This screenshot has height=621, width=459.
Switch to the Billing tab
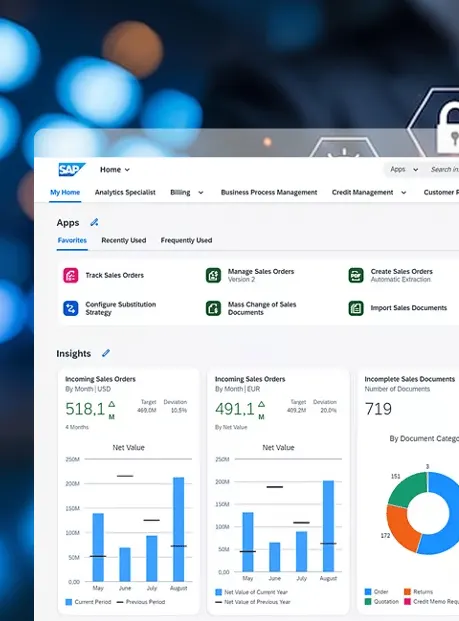pos(180,192)
